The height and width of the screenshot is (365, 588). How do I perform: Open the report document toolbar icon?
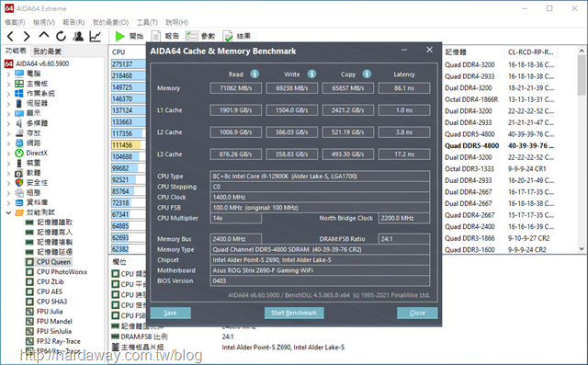pyautogui.click(x=155, y=36)
